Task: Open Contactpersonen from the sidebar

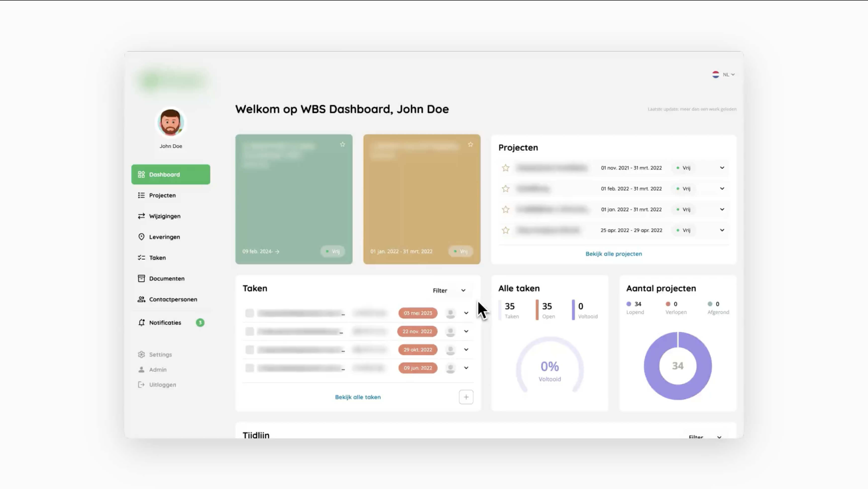Action: [173, 299]
